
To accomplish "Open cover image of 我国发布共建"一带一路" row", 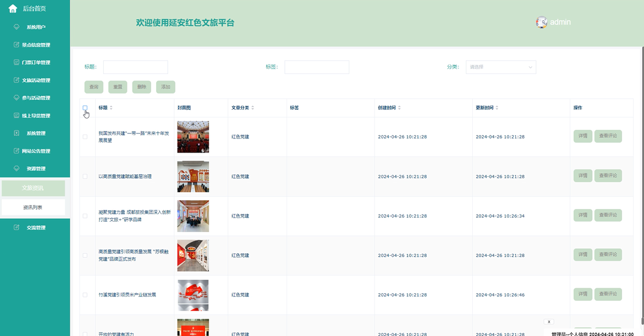I will click(193, 137).
